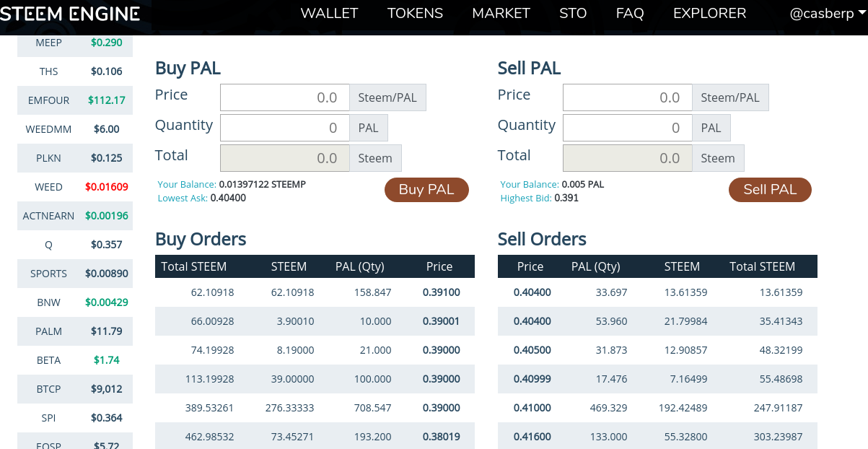
Task: Expand the @casberp account dropdown
Action: (828, 14)
